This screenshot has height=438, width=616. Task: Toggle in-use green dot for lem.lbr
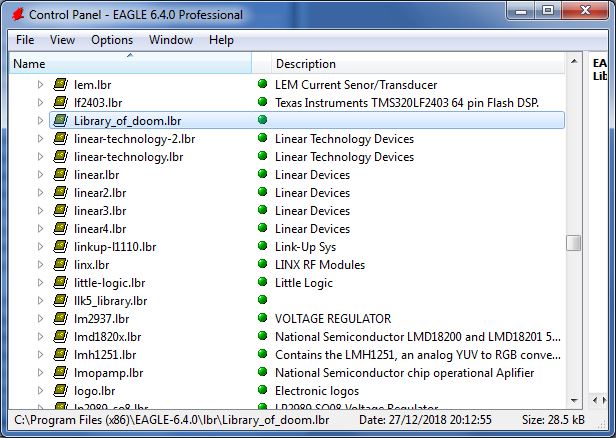(x=262, y=84)
